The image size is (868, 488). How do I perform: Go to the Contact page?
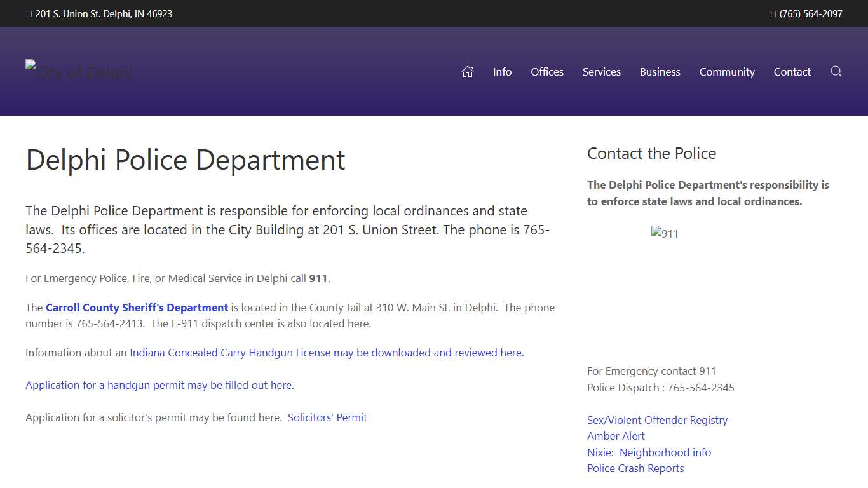(x=792, y=72)
